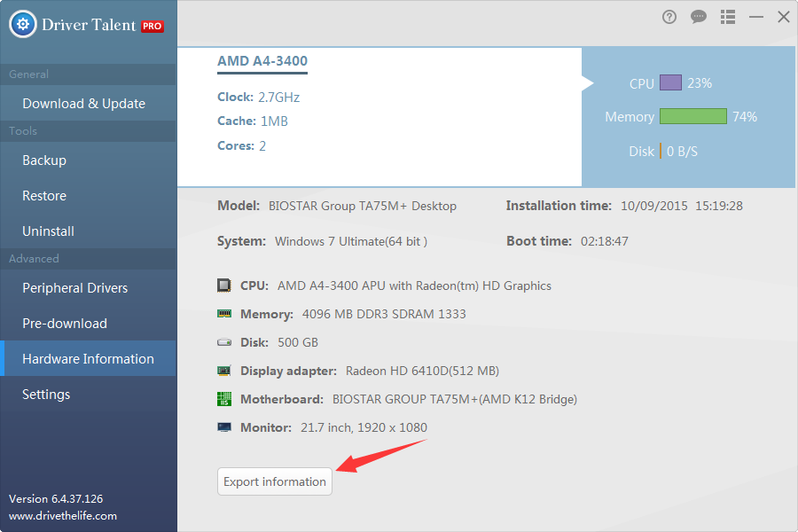798x532 pixels.
Task: Open the Uninstall section
Action: click(89, 231)
